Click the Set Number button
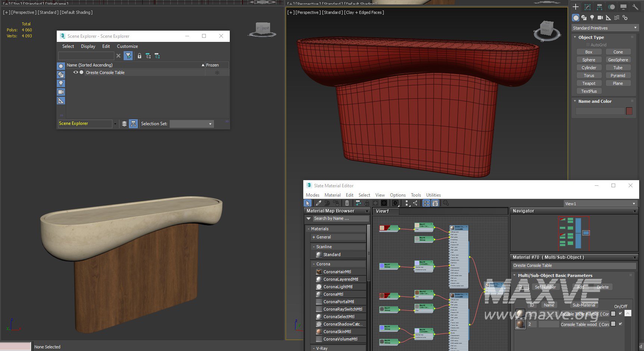 tap(545, 287)
